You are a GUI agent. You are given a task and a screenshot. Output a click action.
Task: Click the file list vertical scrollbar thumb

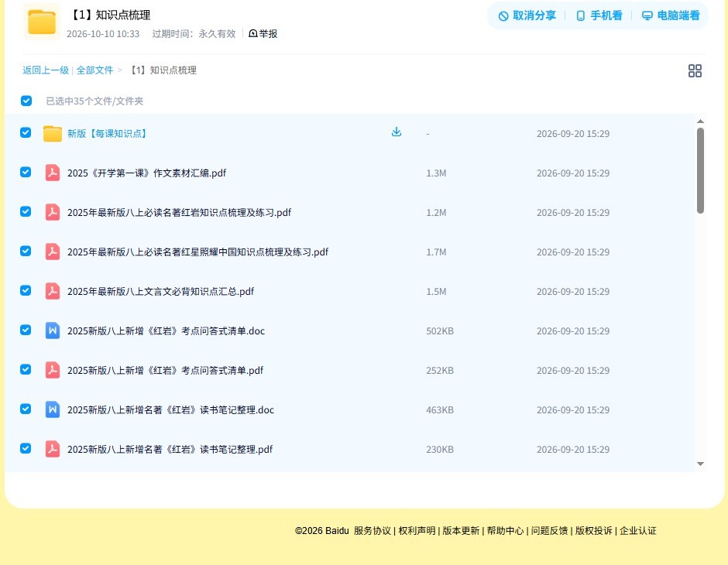coord(700,171)
